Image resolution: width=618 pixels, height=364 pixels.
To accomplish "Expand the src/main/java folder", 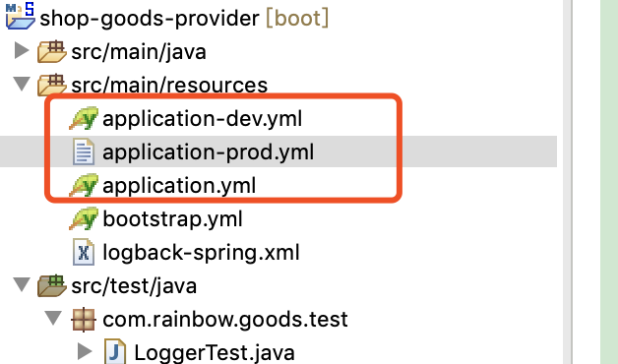I will [x=22, y=51].
